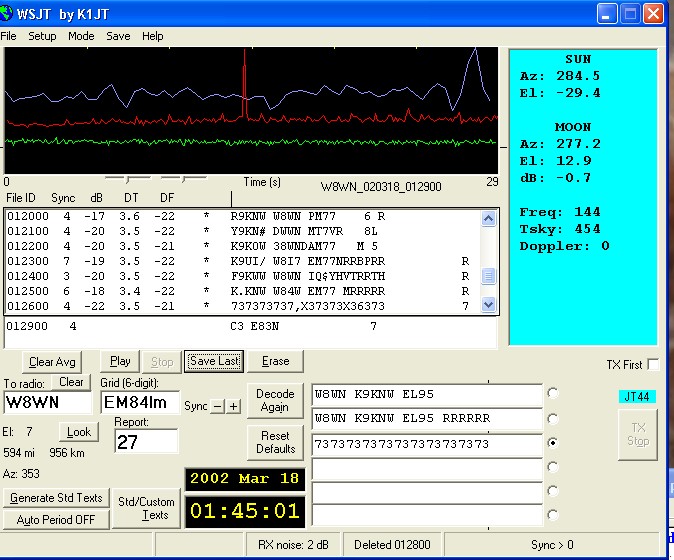Click the Play button
674x560 pixels.
[x=120, y=361]
